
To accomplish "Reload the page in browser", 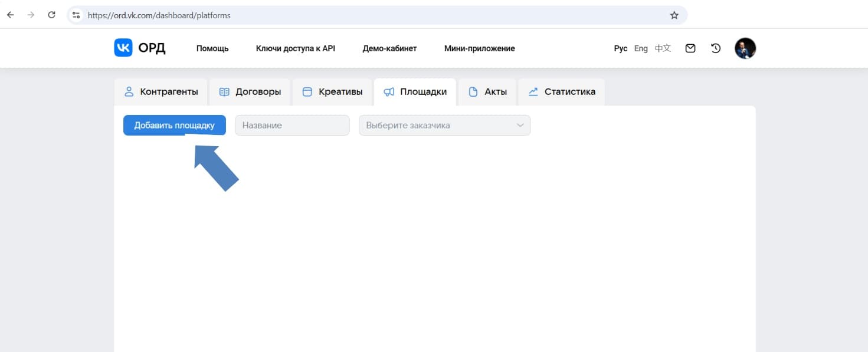I will point(51,15).
